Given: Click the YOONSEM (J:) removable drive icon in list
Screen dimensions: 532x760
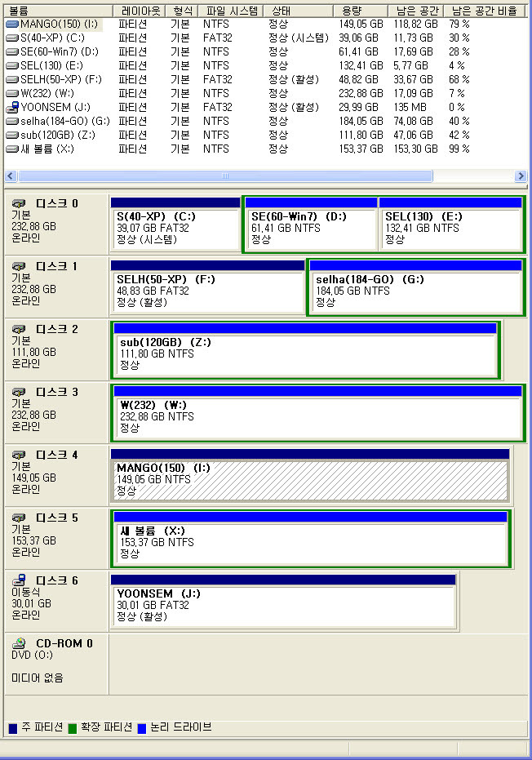Looking at the screenshot, I should (12, 107).
